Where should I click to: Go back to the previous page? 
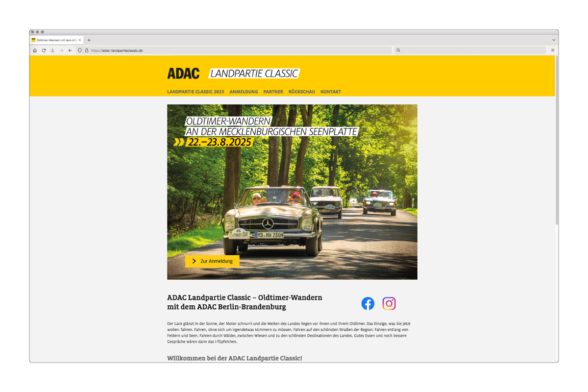tap(70, 50)
